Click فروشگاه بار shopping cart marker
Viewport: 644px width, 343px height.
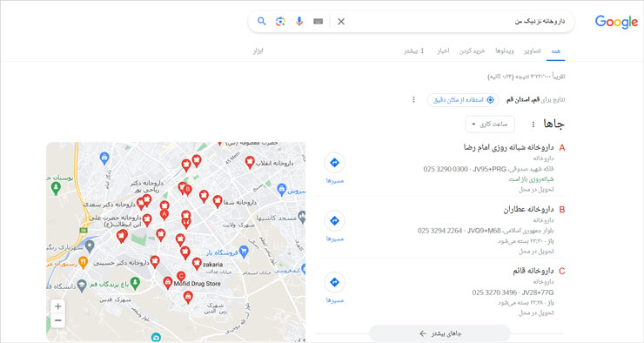244,252
